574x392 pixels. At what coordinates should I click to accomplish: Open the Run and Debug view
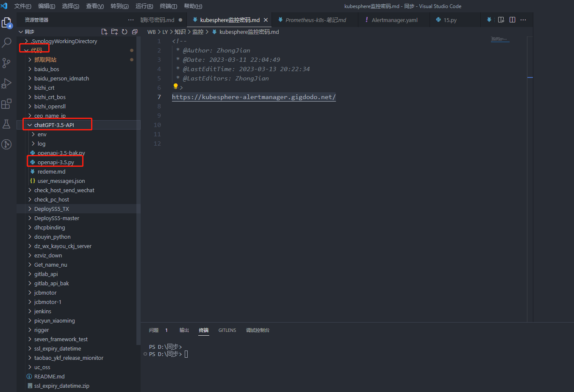[x=6, y=83]
